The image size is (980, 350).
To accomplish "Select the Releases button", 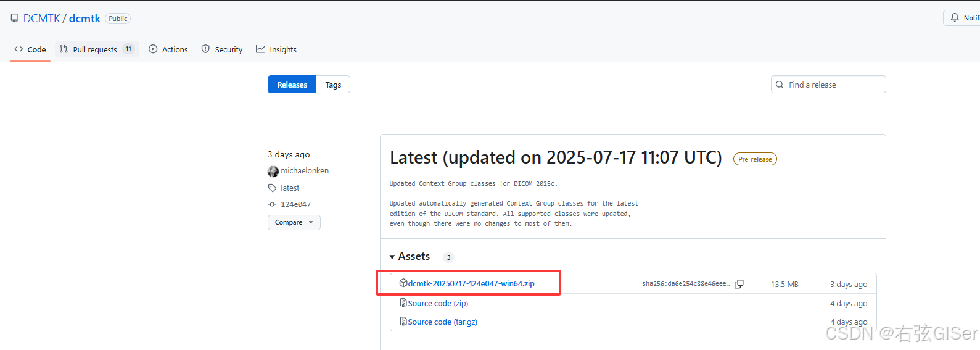I will click(x=292, y=85).
